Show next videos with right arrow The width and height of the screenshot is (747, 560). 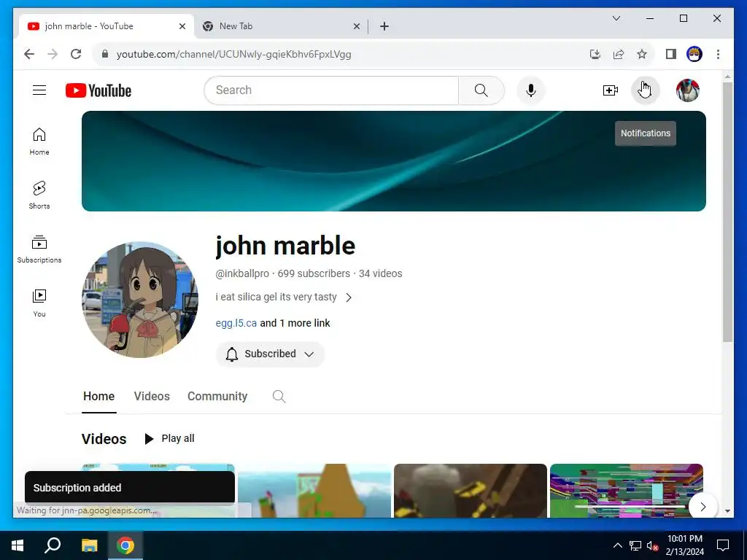(703, 507)
